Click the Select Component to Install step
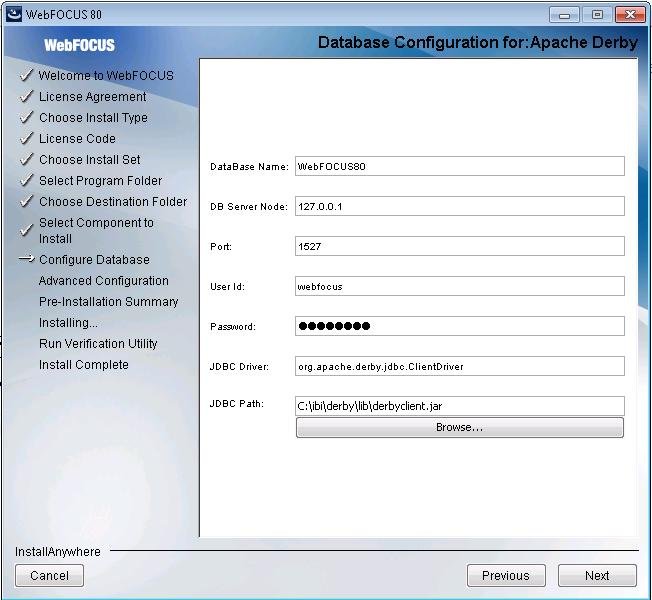The height and width of the screenshot is (600, 652). pos(96,230)
